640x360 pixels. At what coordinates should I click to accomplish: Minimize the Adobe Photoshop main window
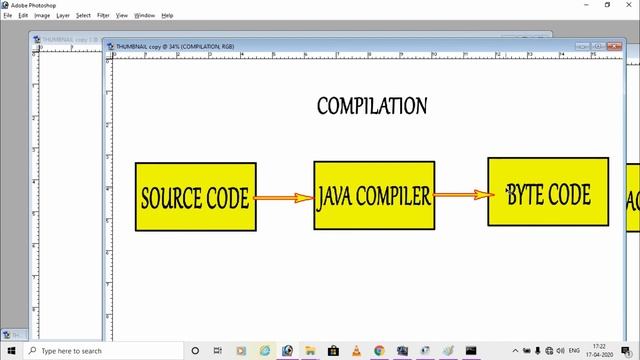tap(586, 5)
